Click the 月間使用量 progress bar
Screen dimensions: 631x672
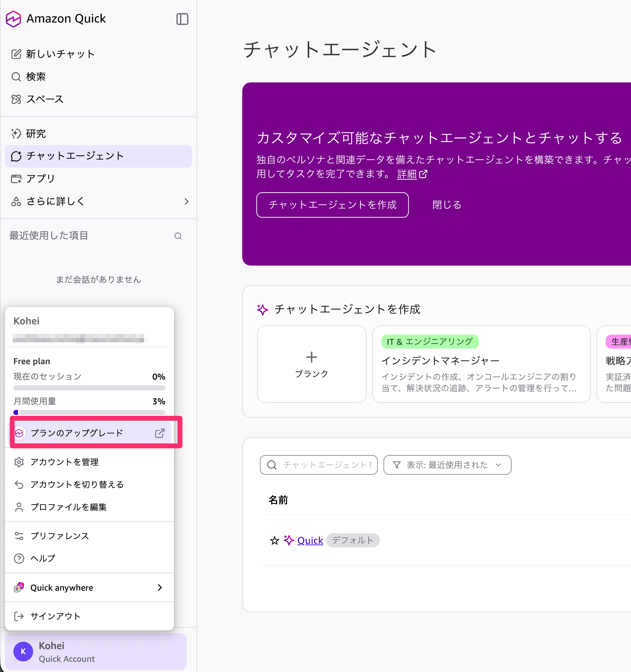tap(89, 412)
